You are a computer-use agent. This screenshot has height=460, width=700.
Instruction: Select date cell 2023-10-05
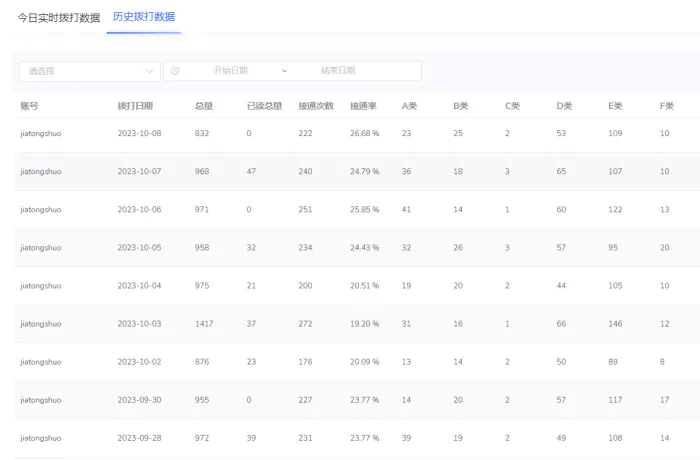point(139,247)
